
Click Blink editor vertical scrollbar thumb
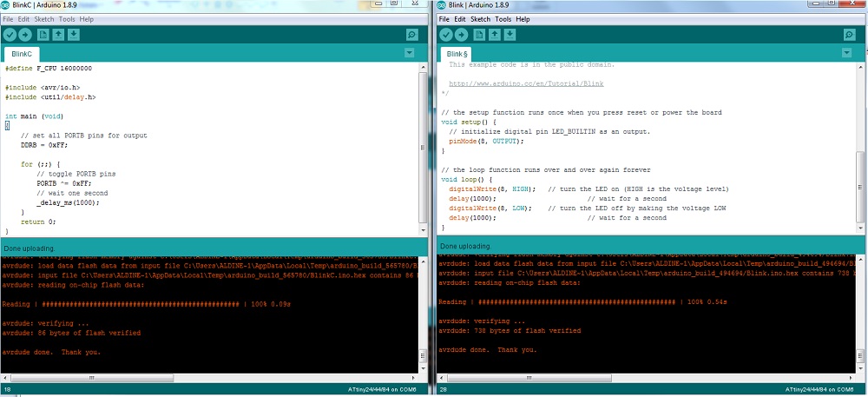pos(859,187)
